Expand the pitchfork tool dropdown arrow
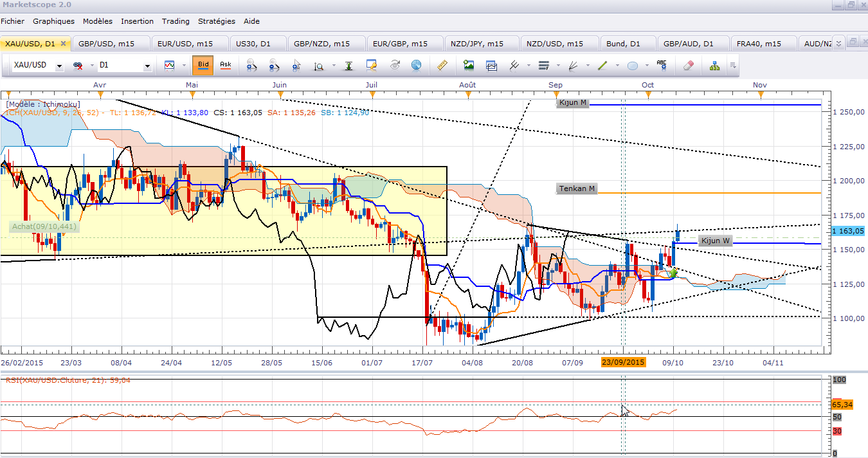The width and height of the screenshot is (868, 458). tap(528, 66)
